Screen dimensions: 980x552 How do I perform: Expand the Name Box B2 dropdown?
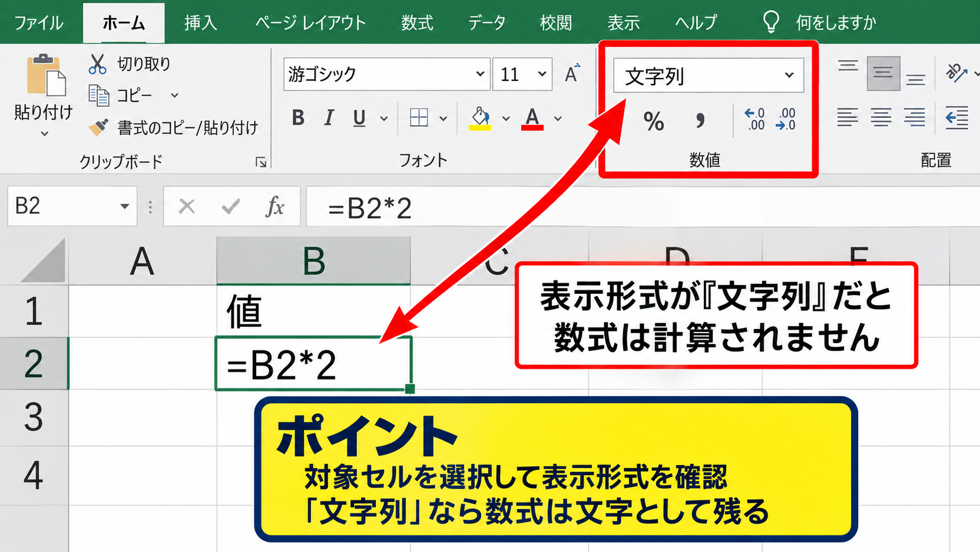pos(124,206)
